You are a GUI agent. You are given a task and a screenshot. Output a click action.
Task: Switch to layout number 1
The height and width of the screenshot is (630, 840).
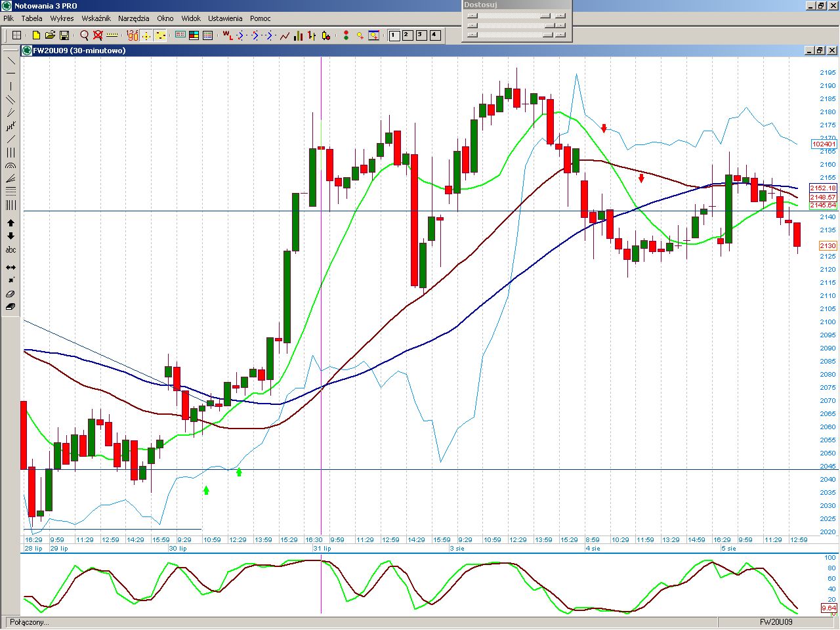394,35
